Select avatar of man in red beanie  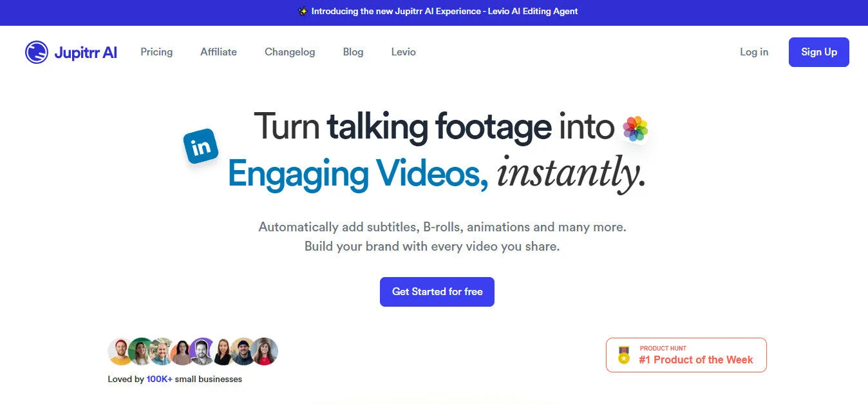coord(120,351)
